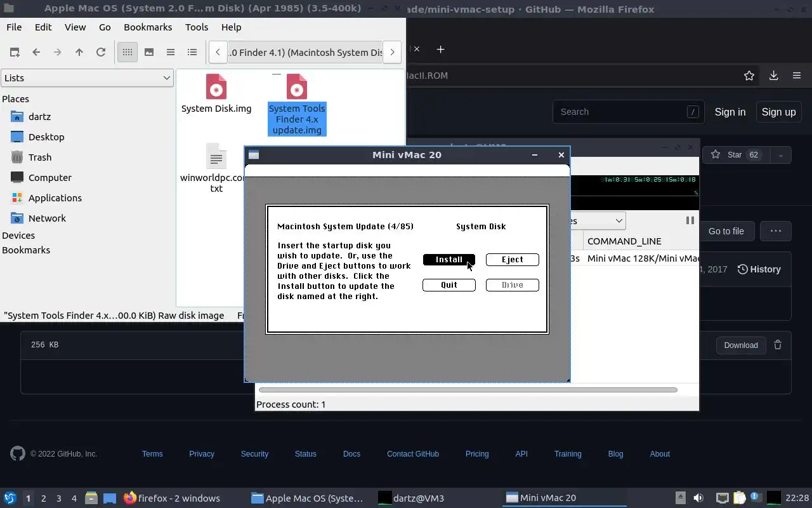Focus the GitHub search field

pyautogui.click(x=628, y=112)
